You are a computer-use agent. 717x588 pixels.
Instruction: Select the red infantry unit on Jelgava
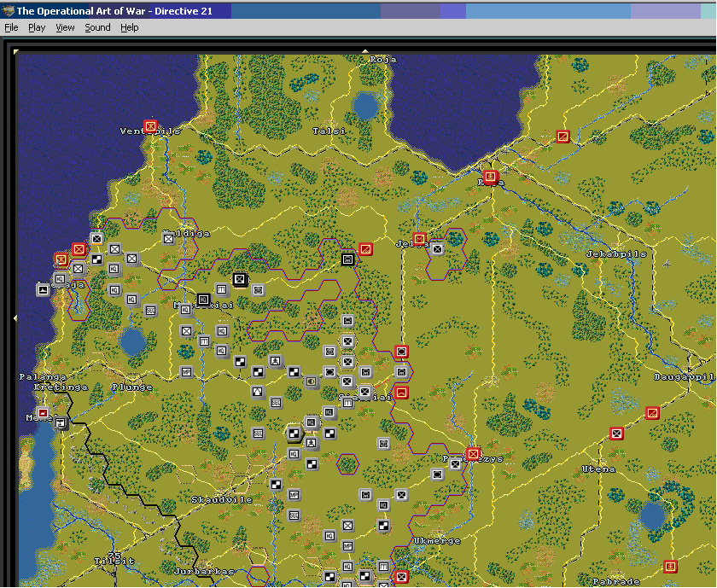coord(419,239)
